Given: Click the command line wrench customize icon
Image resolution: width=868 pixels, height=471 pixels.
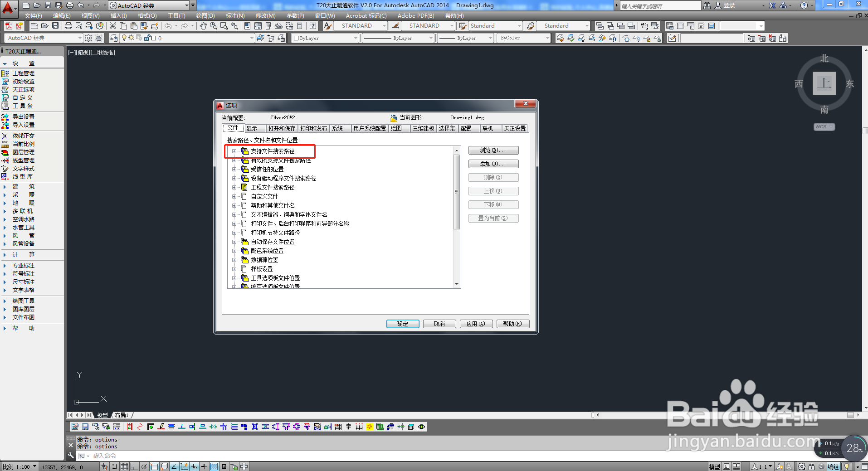Looking at the screenshot, I should (71, 456).
